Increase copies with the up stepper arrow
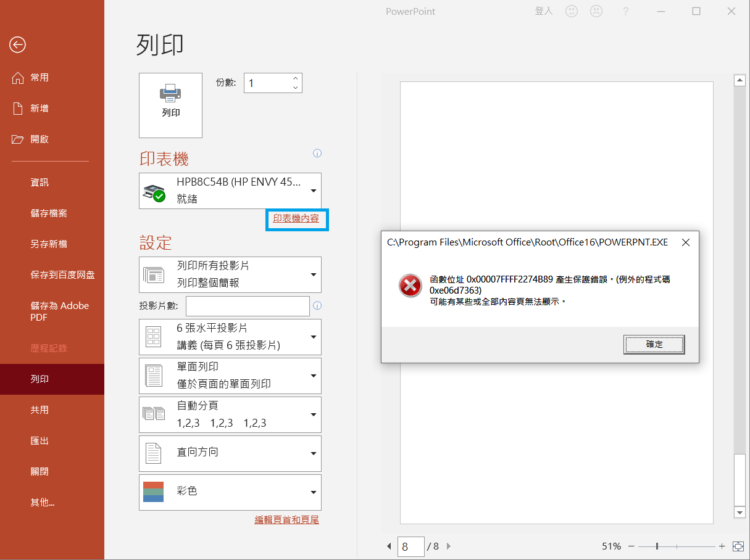This screenshot has width=750, height=560. pos(296,78)
